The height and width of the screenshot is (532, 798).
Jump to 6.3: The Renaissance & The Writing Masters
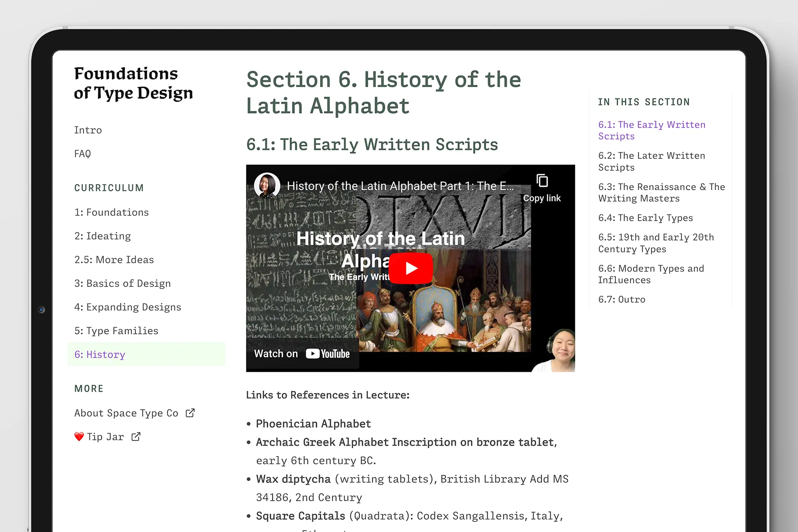coord(662,193)
